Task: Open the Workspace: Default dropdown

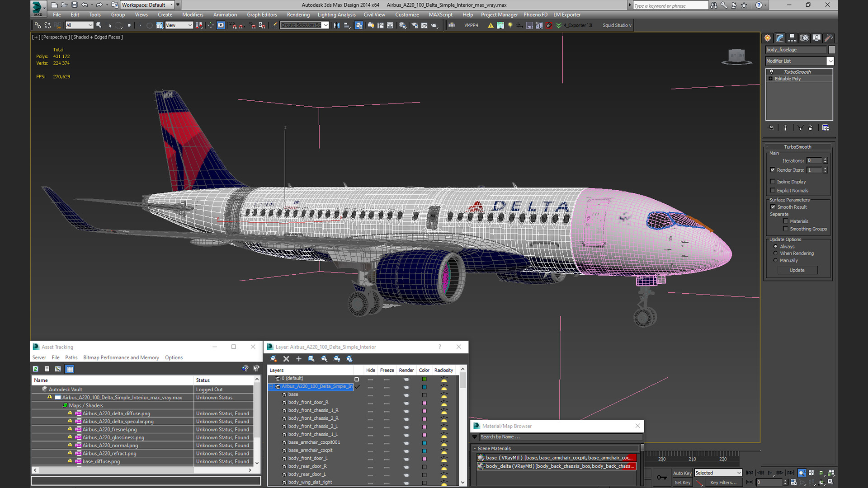Action: click(x=147, y=5)
